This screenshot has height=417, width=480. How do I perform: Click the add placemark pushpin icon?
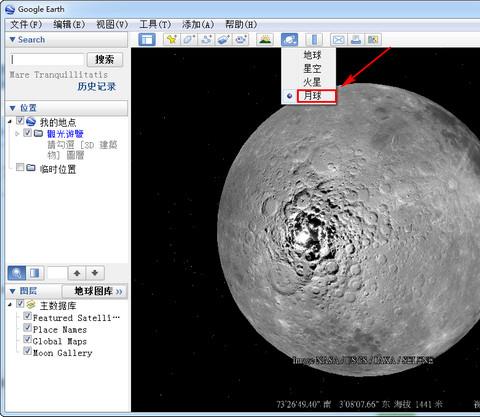(172, 40)
